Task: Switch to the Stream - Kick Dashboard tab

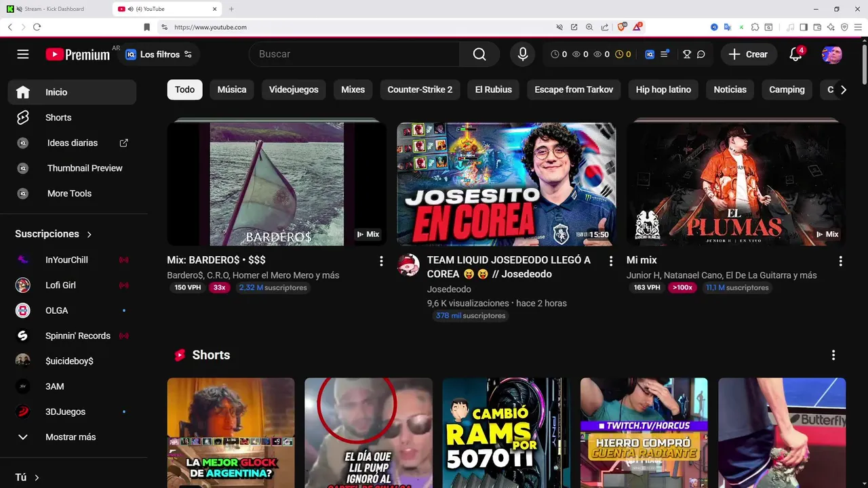Action: click(54, 9)
